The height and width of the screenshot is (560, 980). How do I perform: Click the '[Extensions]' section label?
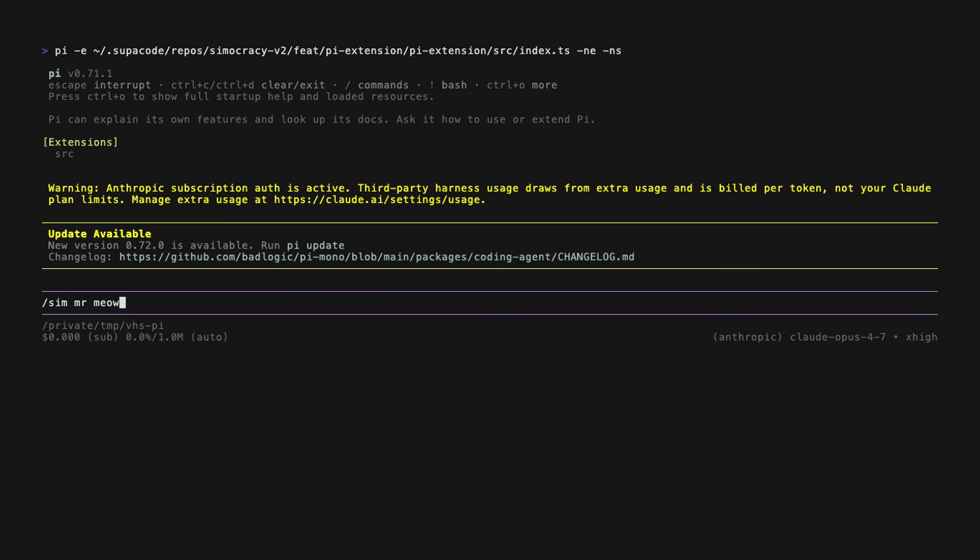pyautogui.click(x=80, y=142)
